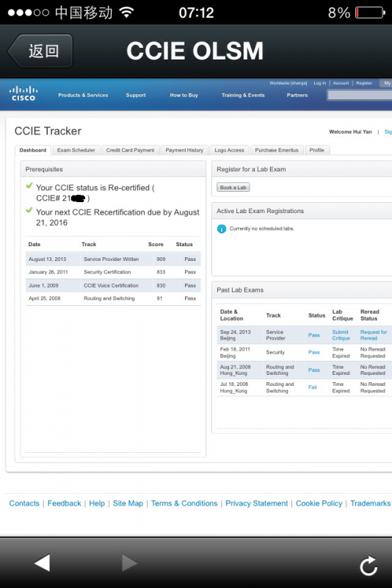Viewport: 392px width, 588px height.
Task: Tap the blue info icon for scheduled labs
Action: pos(222,229)
